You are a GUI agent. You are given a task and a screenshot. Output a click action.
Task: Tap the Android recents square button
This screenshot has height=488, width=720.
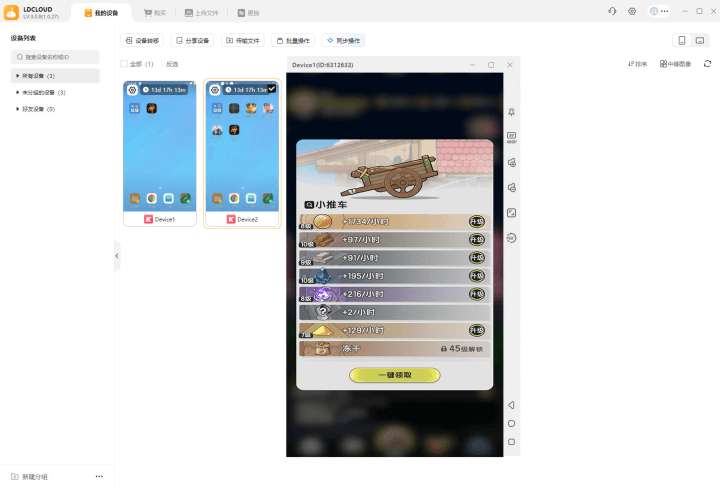tap(511, 442)
